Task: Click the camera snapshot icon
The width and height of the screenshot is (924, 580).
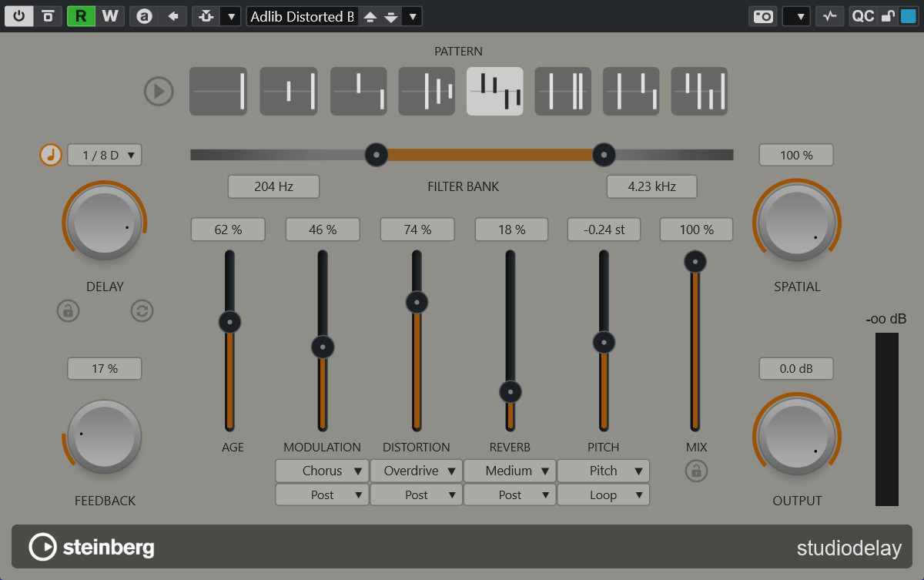Action: [763, 15]
